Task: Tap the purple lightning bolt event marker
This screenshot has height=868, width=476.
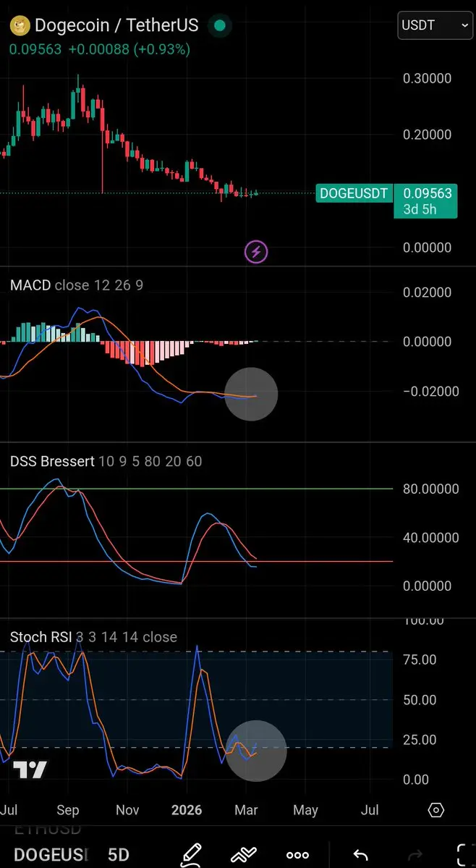Action: point(256,253)
